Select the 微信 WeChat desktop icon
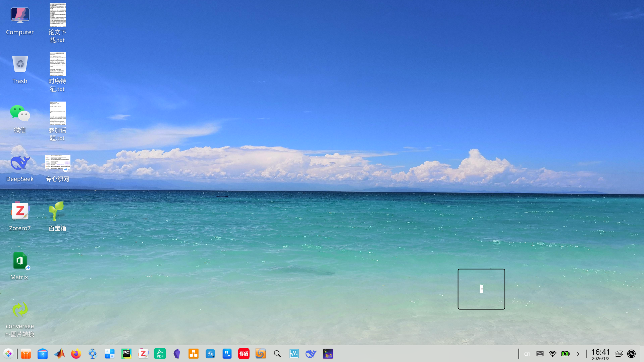 20,119
